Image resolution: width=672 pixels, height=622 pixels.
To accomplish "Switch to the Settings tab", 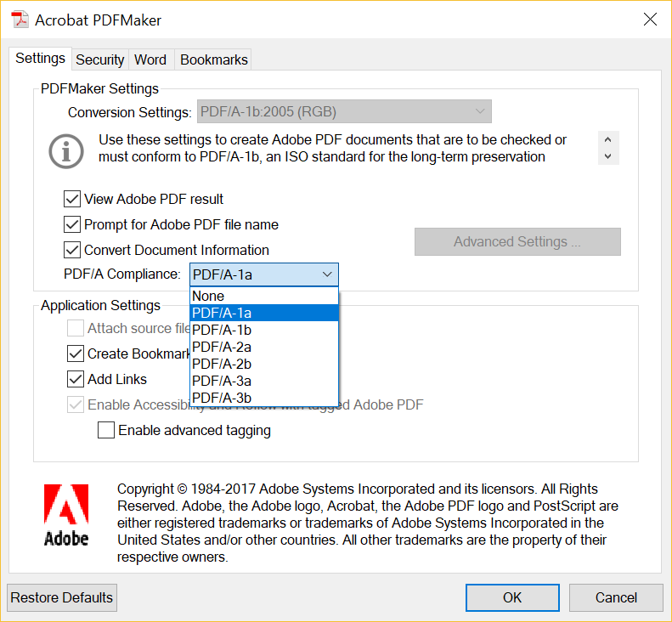I will click(40, 59).
